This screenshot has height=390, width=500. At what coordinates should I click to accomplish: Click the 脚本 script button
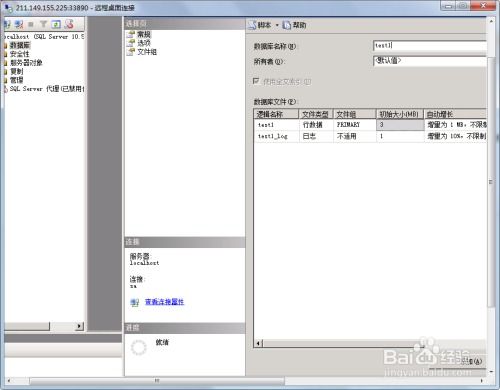[x=260, y=25]
